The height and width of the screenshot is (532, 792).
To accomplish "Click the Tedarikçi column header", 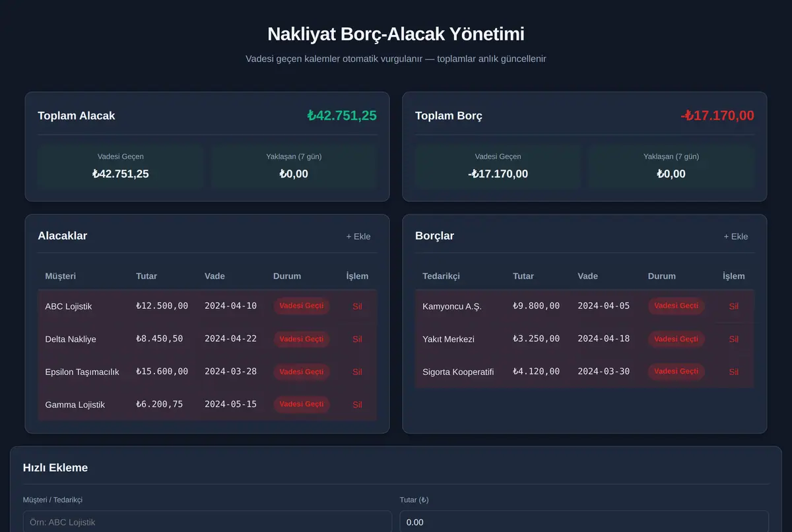I will pos(442,276).
